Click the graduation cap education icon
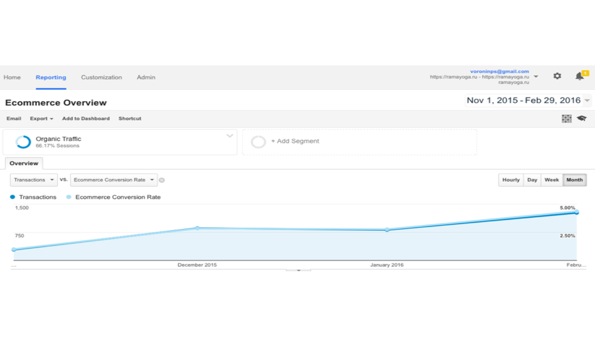 581,118
